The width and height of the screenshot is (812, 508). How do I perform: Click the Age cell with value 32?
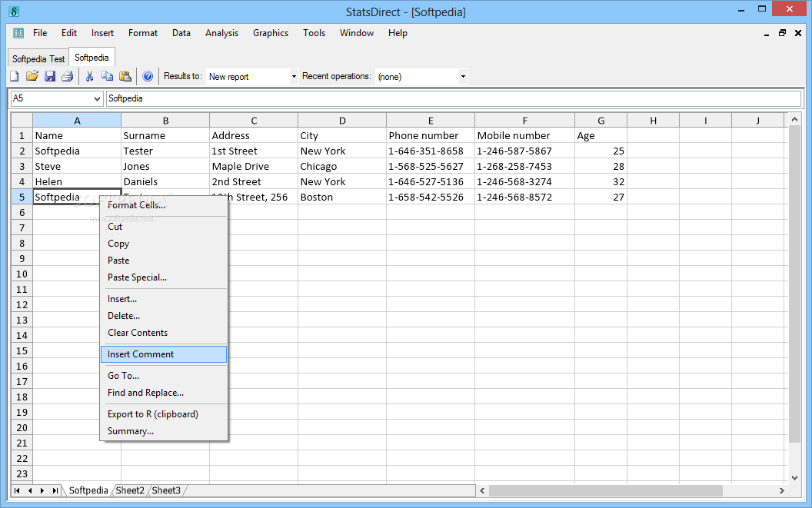(x=601, y=182)
